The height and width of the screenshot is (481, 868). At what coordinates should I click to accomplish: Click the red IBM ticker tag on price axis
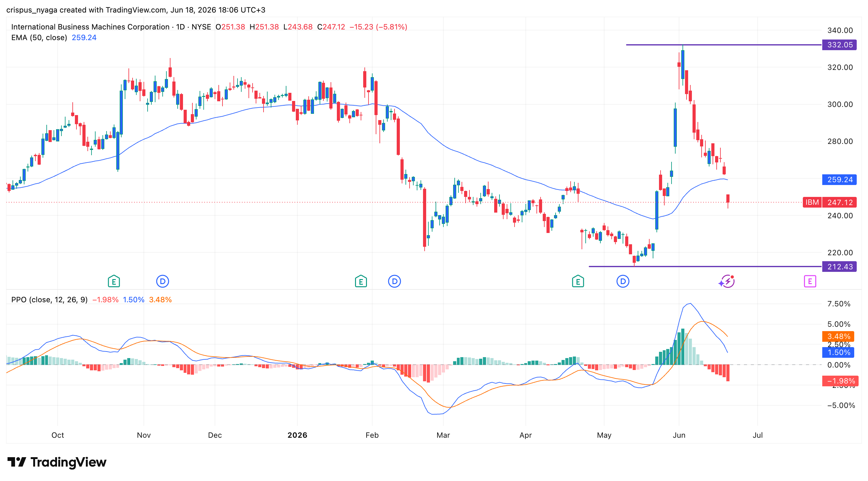click(812, 202)
